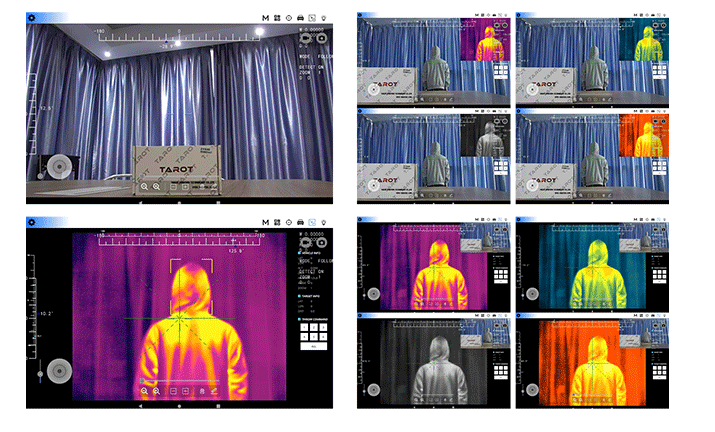Tap Android home button under the large thermal view
Viewport: 715px width, 432px height.
pyautogui.click(x=179, y=406)
